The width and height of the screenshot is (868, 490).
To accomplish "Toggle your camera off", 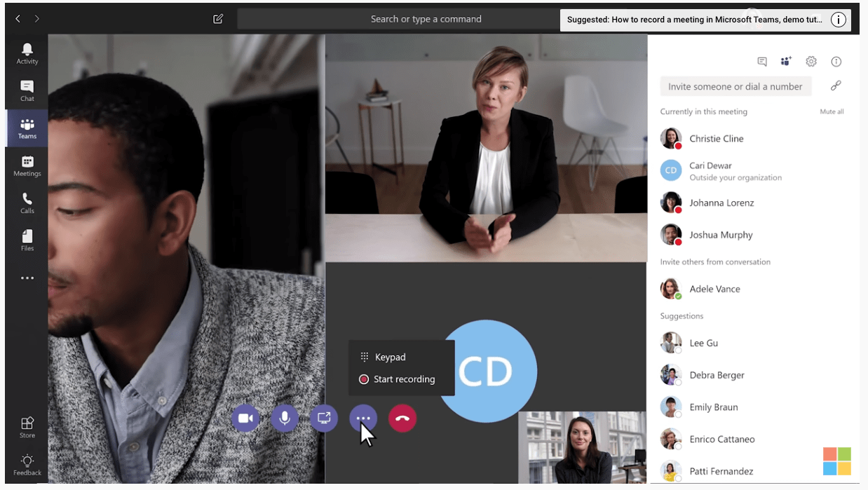I will click(245, 418).
